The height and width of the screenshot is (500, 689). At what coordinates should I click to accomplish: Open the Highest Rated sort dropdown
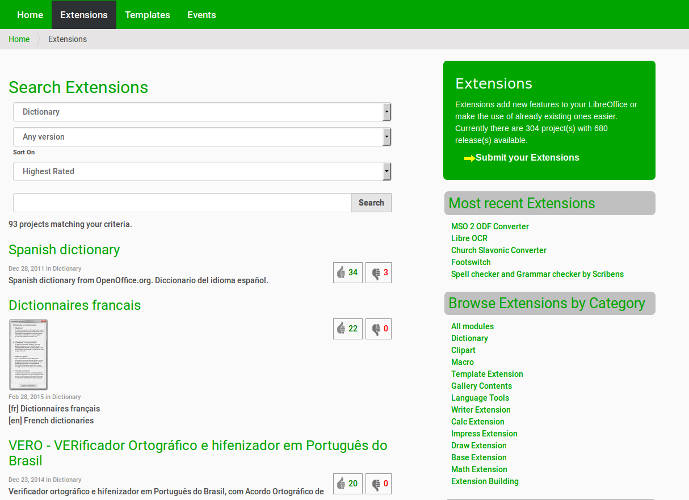[202, 171]
